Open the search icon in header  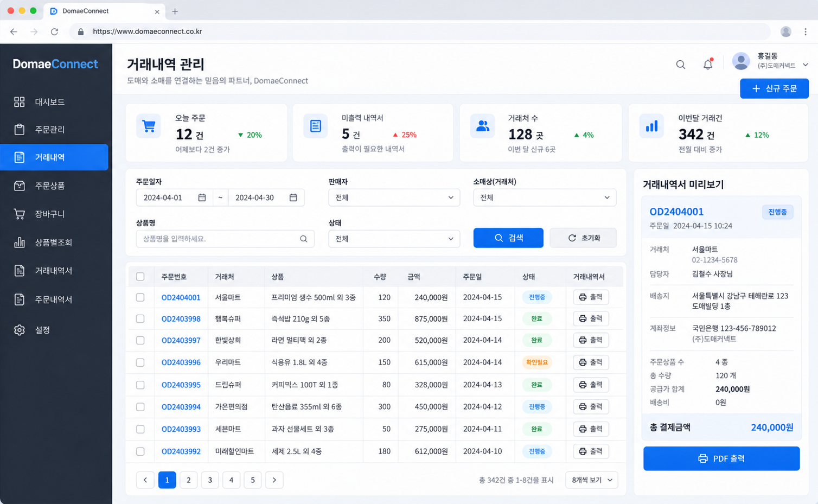coord(680,65)
